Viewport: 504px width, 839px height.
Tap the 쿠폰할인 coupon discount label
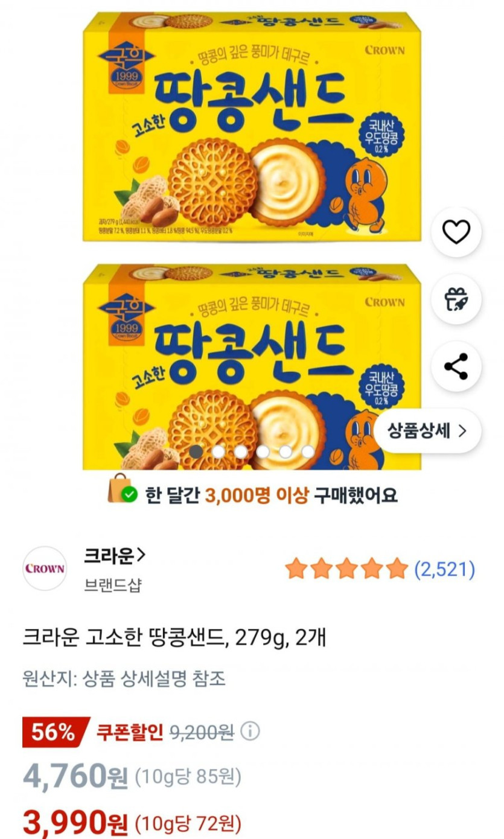point(130,732)
